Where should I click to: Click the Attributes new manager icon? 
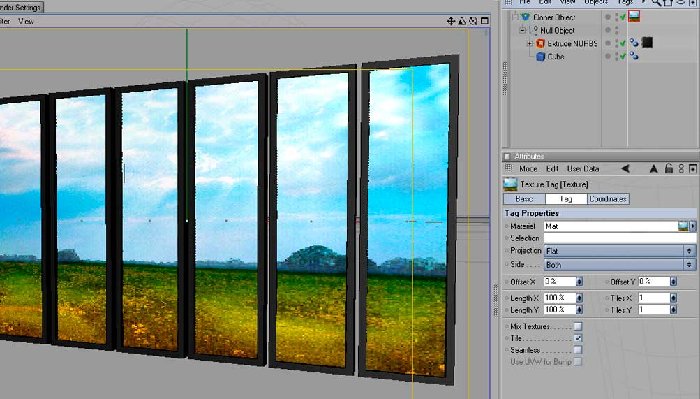pos(693,169)
